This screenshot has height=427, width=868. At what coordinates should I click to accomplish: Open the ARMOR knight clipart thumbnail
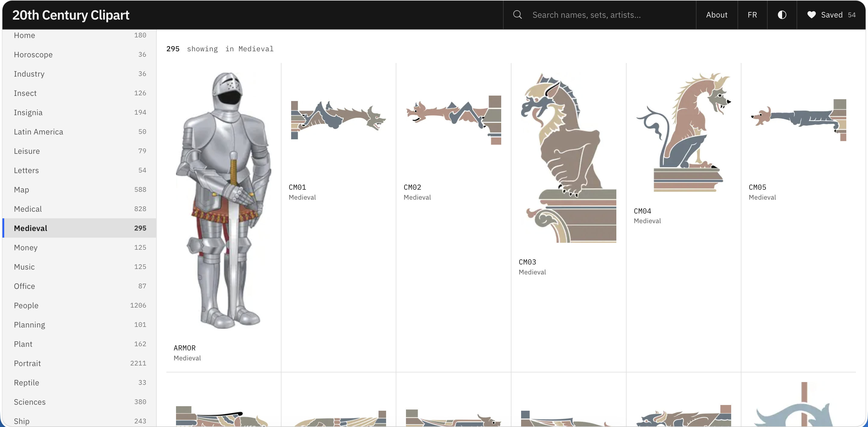[x=224, y=200]
